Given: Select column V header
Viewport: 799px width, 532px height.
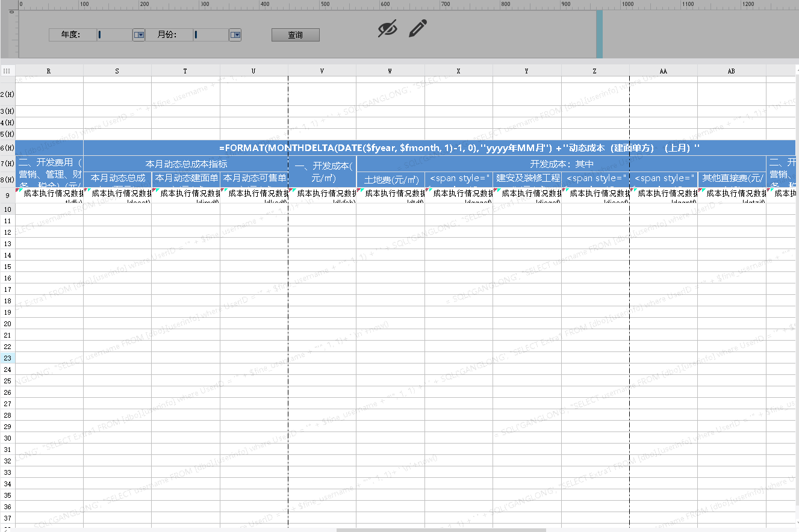Looking at the screenshot, I should click(x=322, y=71).
